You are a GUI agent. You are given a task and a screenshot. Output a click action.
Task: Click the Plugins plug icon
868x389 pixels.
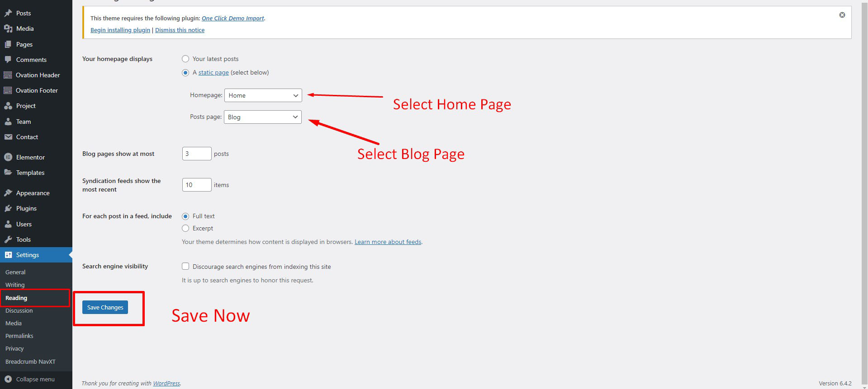coord(8,208)
